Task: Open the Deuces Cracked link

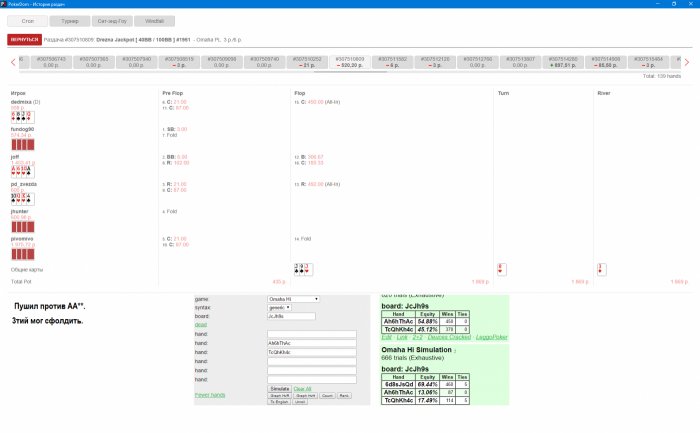Action: [449, 337]
